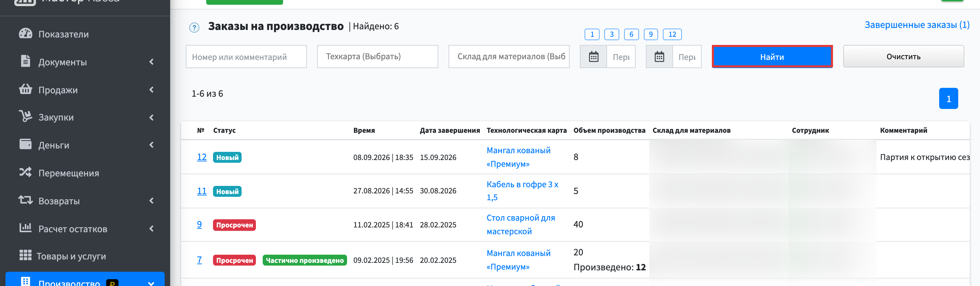Expand the Расчет остатков menu chevron

[151, 228]
